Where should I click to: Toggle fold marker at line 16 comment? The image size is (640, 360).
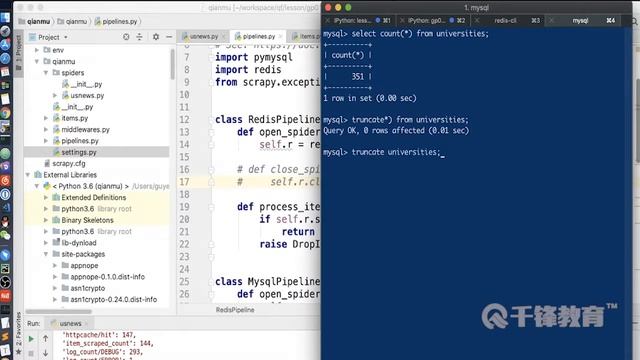[211, 169]
